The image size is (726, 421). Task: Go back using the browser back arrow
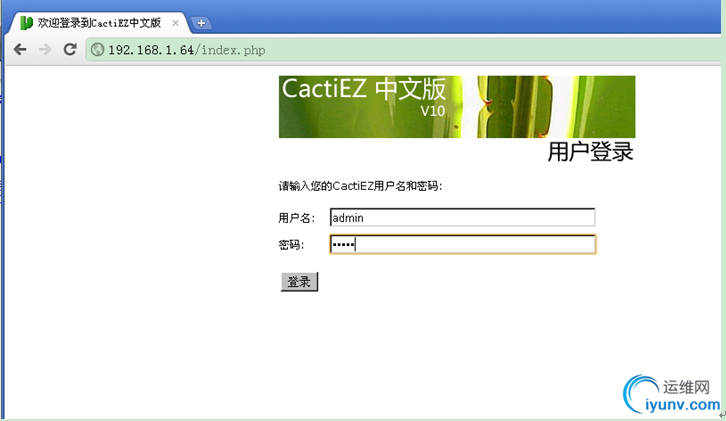click(x=20, y=49)
